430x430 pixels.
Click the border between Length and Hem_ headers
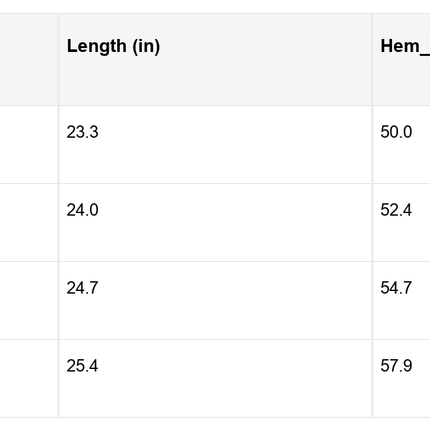[372, 59]
